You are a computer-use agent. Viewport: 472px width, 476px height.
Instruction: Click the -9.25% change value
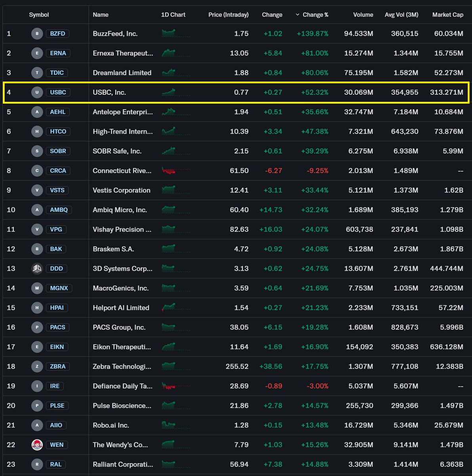click(317, 171)
